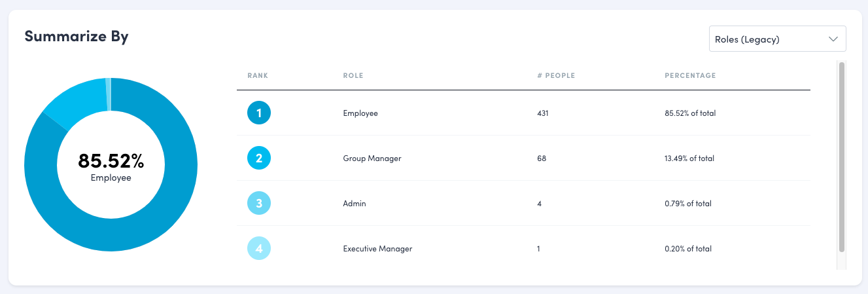868x294 pixels.
Task: Open the Roles (Legacy) dropdown
Action: point(776,39)
